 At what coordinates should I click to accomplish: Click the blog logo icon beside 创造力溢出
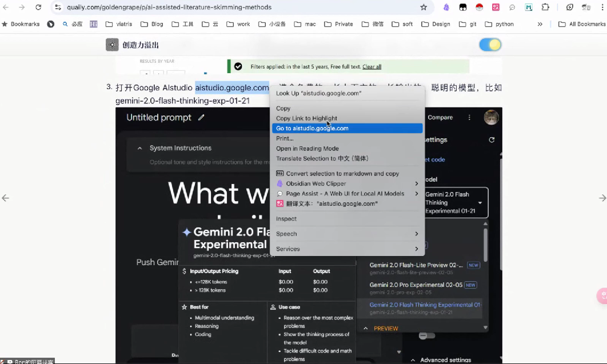pos(112,45)
